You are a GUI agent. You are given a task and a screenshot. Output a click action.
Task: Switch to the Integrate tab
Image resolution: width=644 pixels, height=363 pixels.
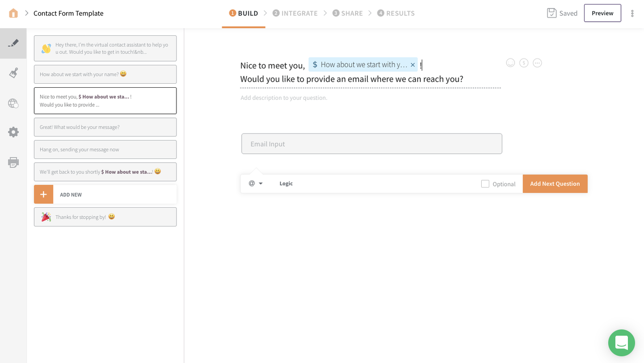(x=295, y=13)
